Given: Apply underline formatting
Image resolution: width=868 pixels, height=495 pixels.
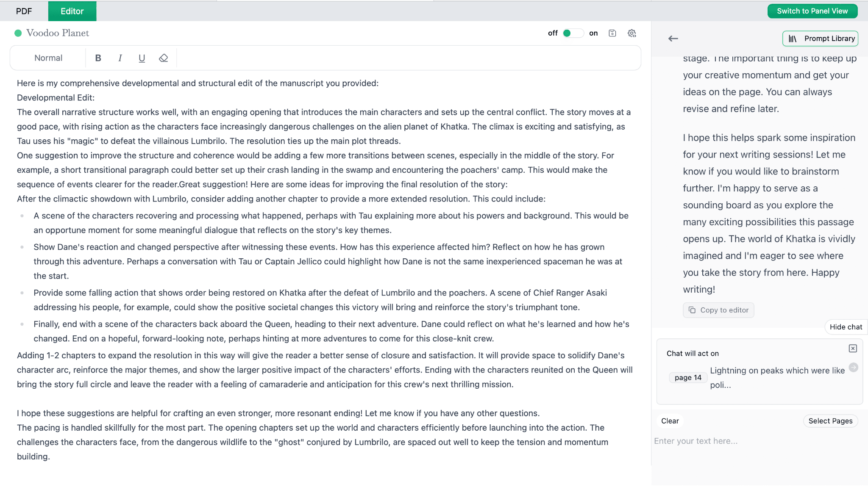Looking at the screenshot, I should tap(142, 58).
